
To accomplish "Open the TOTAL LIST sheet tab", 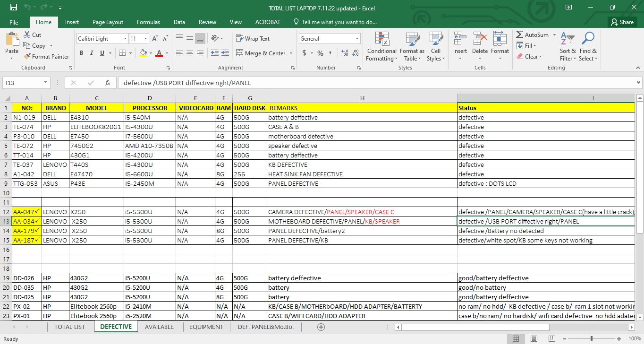I will point(70,327).
